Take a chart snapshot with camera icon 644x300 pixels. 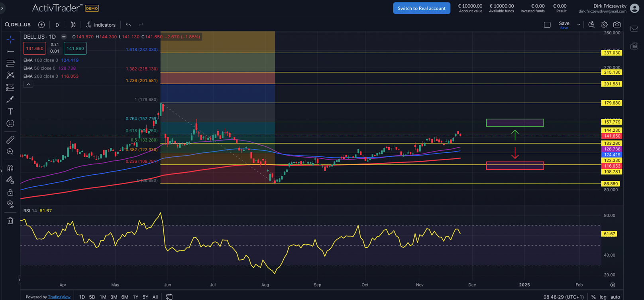617,25
